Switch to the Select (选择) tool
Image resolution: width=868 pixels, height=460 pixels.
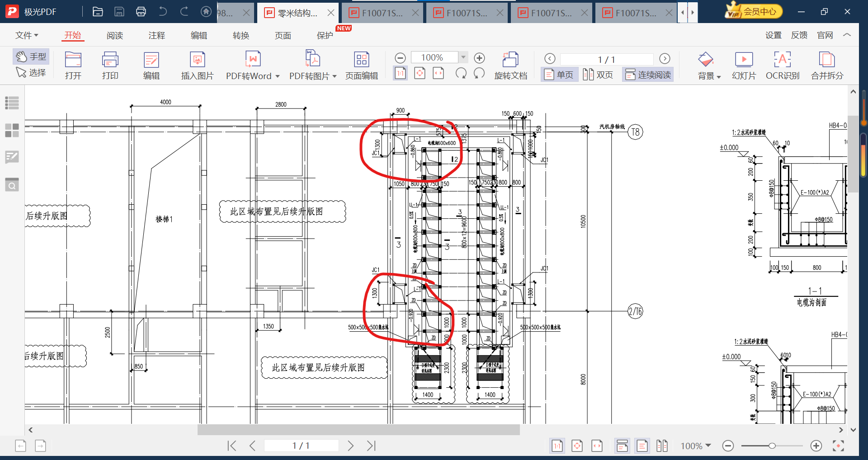click(31, 72)
